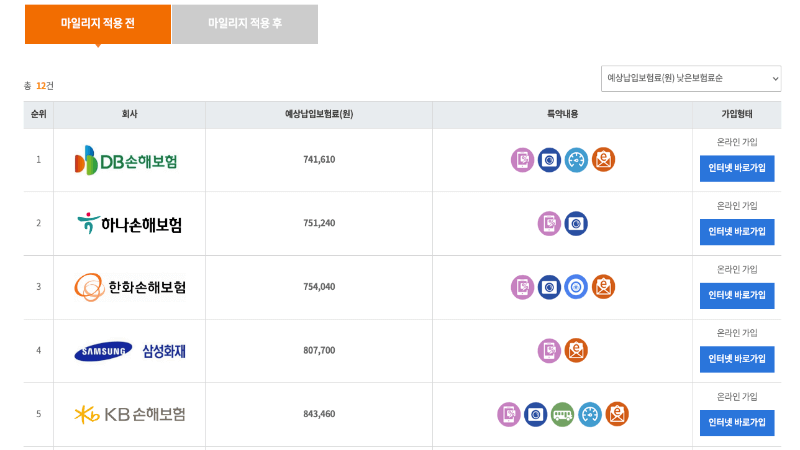Click navy camera icon in KB손해보험 row
Screen dimensions: 800x450
[536, 414]
